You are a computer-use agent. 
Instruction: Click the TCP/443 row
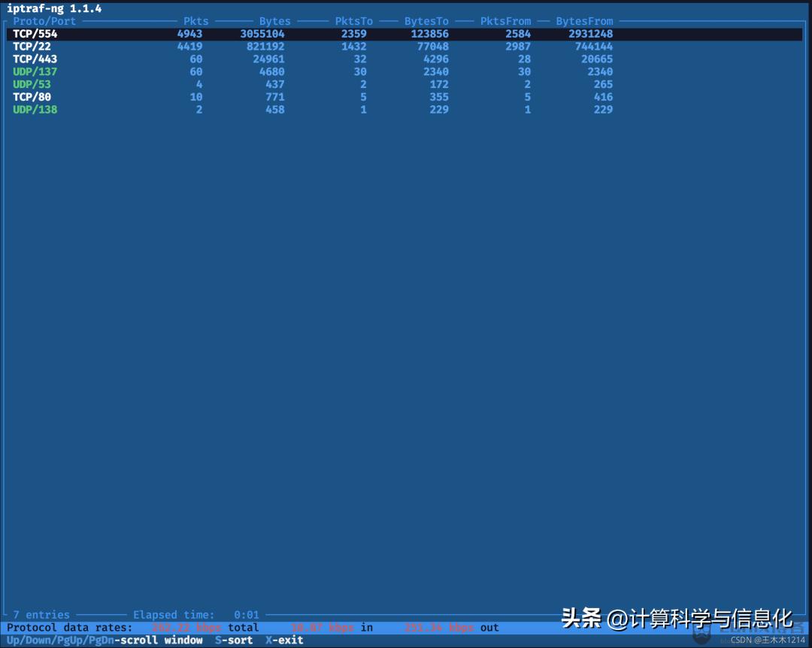[33, 59]
